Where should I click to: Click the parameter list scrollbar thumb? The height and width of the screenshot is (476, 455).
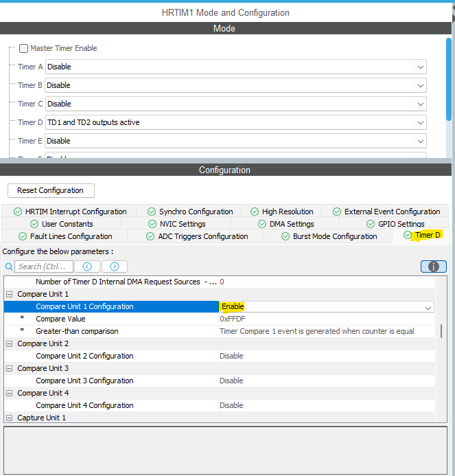tap(441, 331)
